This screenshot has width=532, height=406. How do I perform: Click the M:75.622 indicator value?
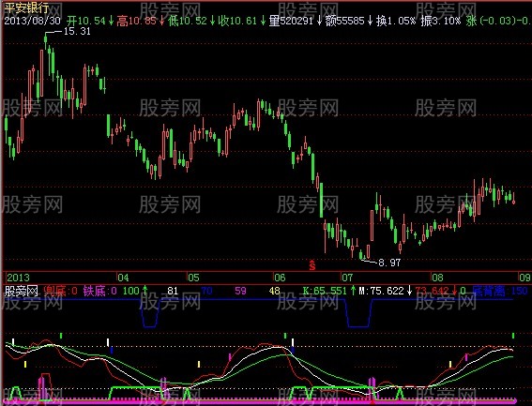[381, 291]
